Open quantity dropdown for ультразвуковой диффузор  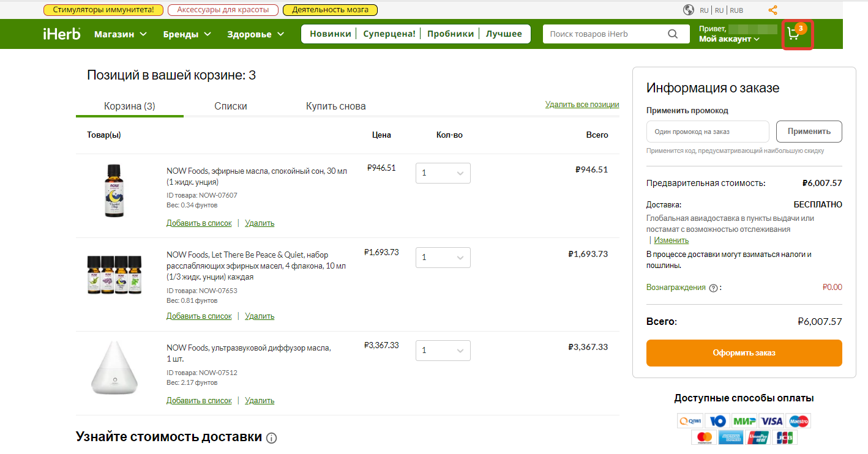point(443,351)
